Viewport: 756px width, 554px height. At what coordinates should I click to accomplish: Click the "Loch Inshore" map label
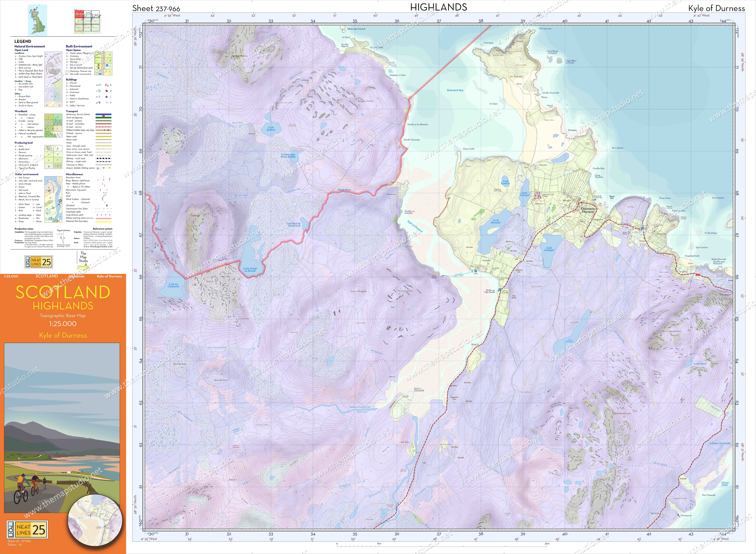pyautogui.click(x=271, y=129)
